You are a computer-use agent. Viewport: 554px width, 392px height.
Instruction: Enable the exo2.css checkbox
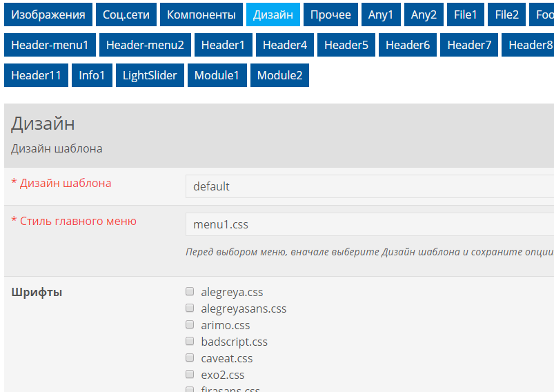(x=190, y=375)
